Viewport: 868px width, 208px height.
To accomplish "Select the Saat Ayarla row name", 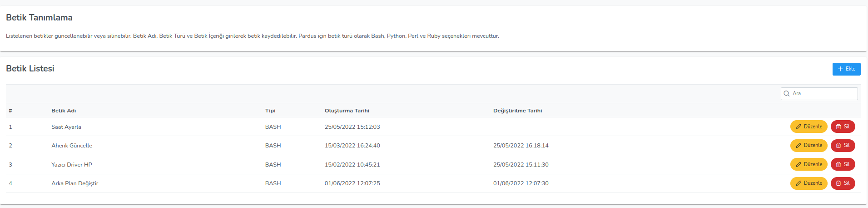I will coord(66,127).
